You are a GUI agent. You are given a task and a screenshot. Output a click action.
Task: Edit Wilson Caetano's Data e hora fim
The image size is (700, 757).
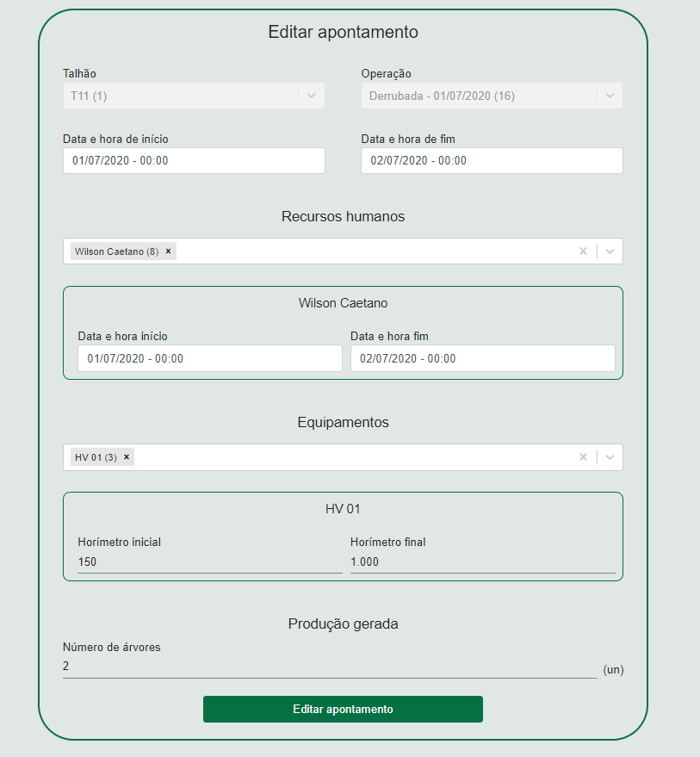pyautogui.click(x=482, y=358)
